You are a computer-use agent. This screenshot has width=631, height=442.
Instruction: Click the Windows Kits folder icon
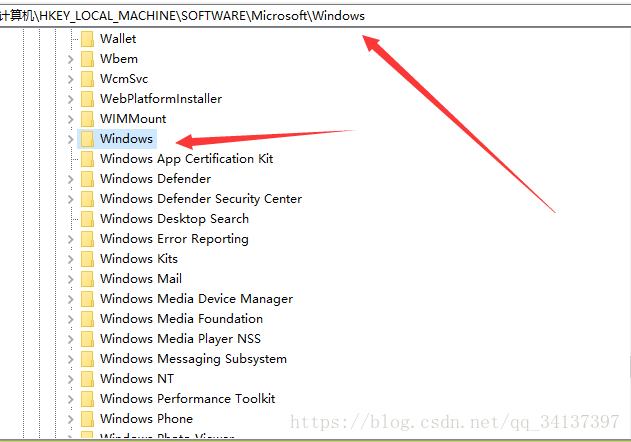(87, 259)
